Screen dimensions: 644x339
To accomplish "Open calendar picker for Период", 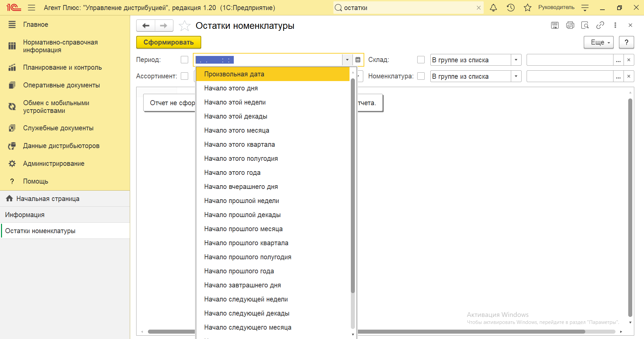I will [358, 60].
